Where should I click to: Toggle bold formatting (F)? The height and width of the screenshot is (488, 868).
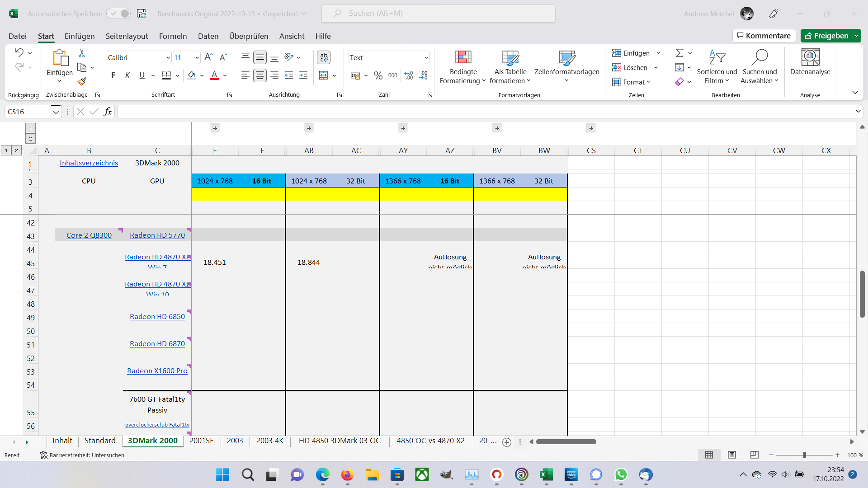click(x=113, y=75)
